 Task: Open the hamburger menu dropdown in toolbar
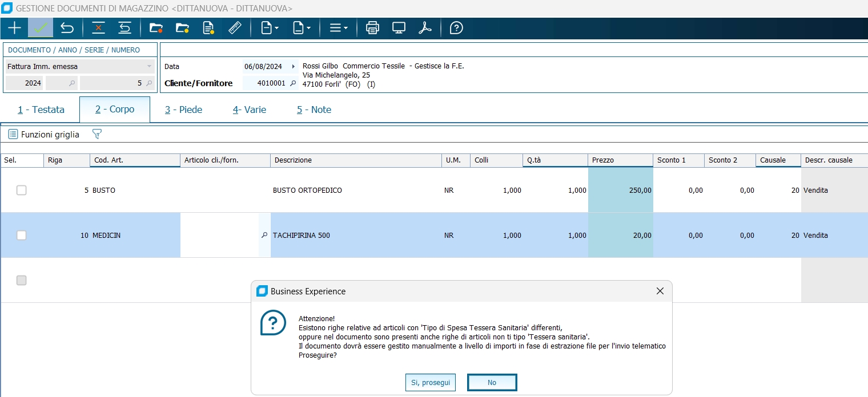click(x=339, y=28)
